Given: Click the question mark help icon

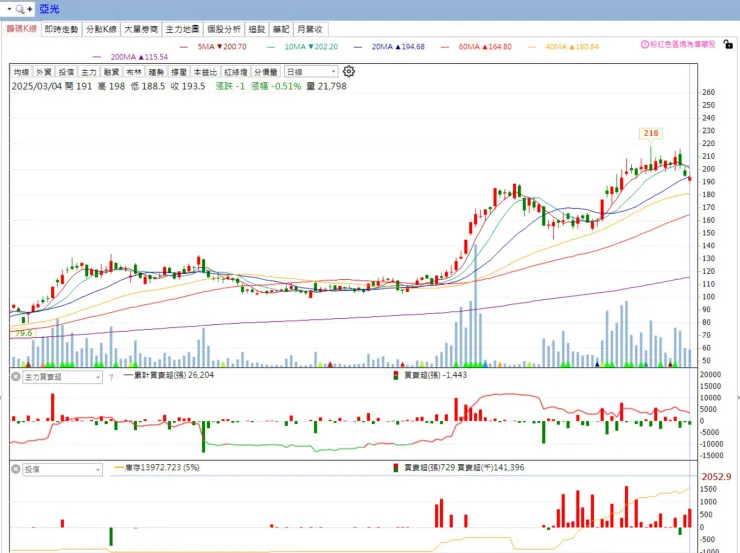Looking at the screenshot, I should click(x=111, y=377).
